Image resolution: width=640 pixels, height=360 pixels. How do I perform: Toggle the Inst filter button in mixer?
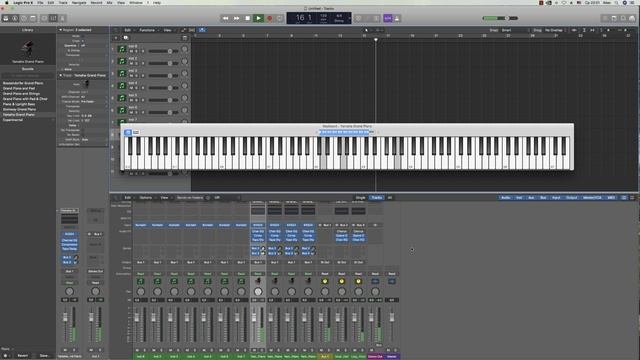(x=519, y=198)
